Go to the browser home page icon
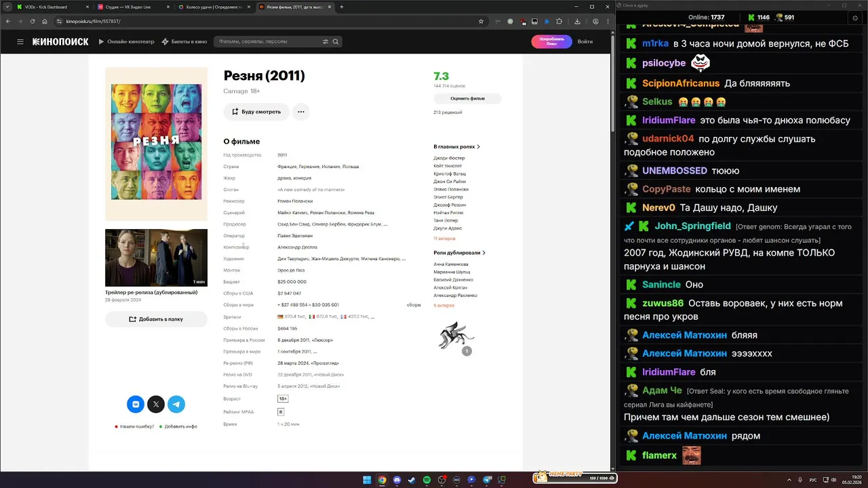The height and width of the screenshot is (488, 868). (x=45, y=21)
